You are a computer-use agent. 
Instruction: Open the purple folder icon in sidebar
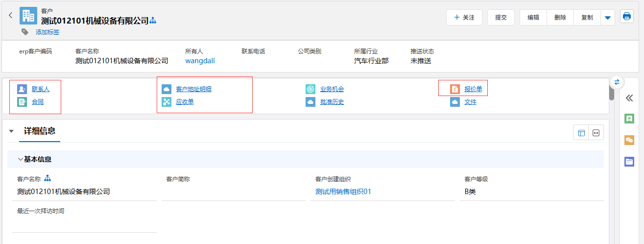click(629, 162)
